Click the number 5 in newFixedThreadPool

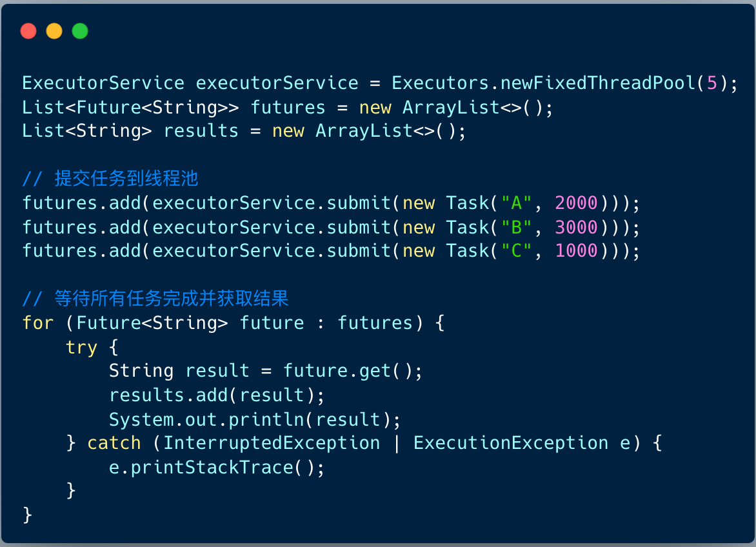coord(711,83)
